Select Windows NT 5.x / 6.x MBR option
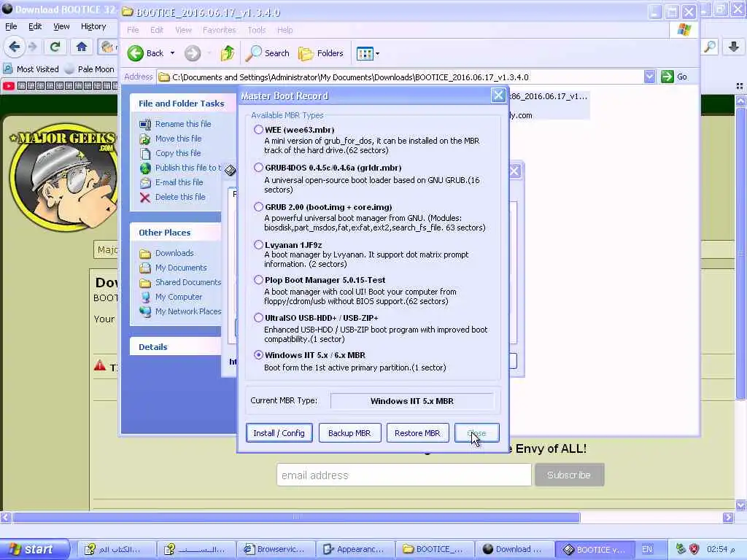747x560 pixels. pos(258,355)
